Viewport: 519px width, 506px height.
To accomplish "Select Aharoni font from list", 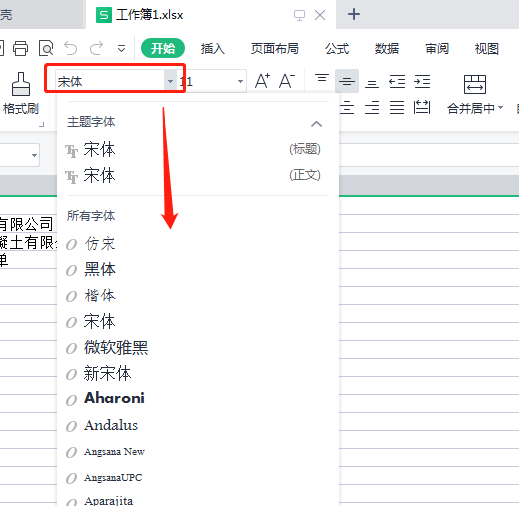I will 198,399.
